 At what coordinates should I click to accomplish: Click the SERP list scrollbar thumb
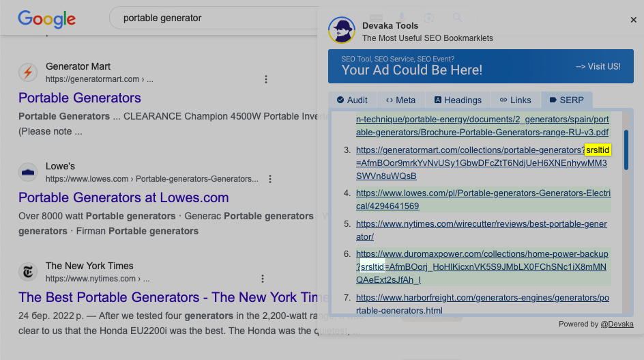[x=626, y=150]
